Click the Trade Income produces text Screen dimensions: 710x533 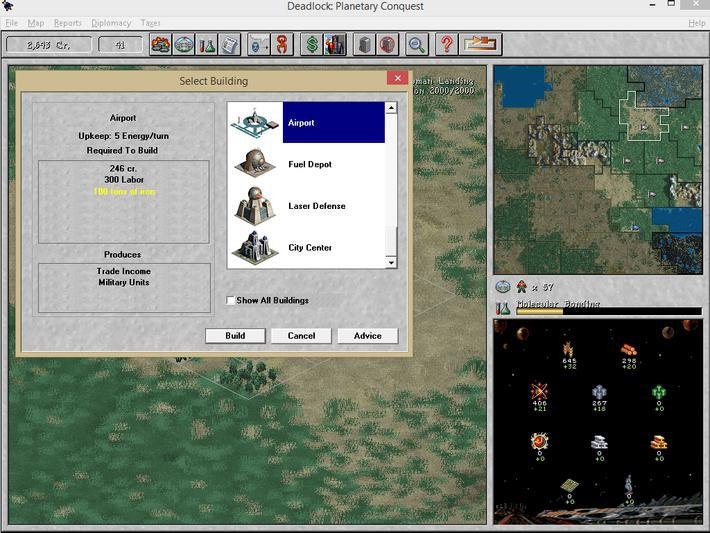pos(124,271)
